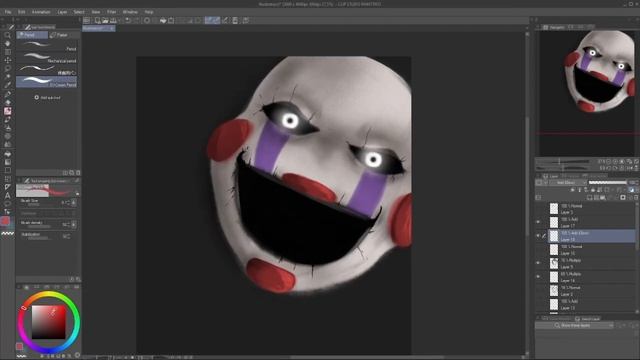640x360 pixels.
Task: Choose the first Pencil brush
Action: coord(48,46)
